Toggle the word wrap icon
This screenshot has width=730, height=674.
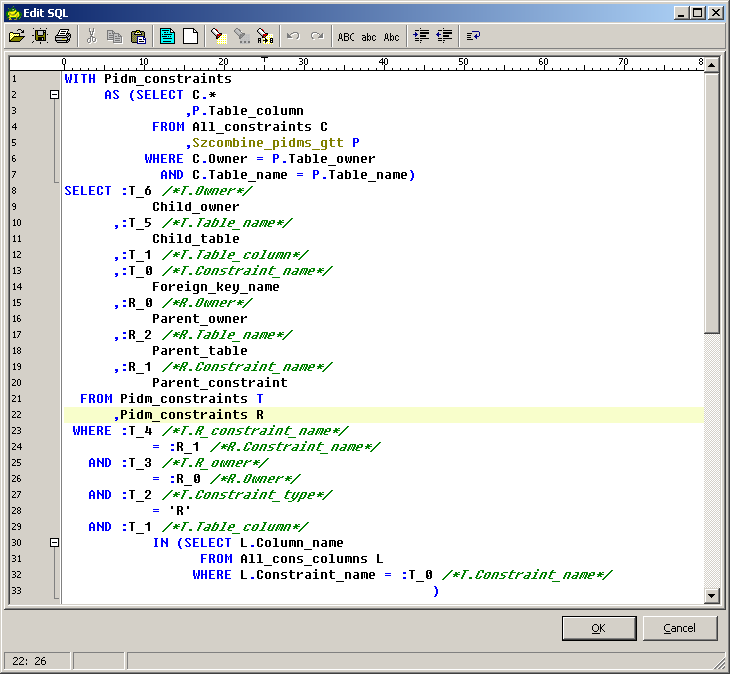click(473, 36)
